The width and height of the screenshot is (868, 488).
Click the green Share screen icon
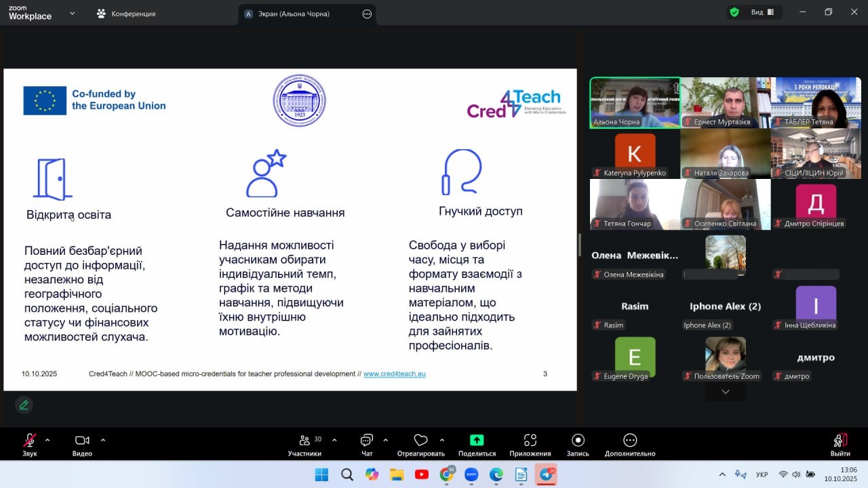pyautogui.click(x=477, y=441)
